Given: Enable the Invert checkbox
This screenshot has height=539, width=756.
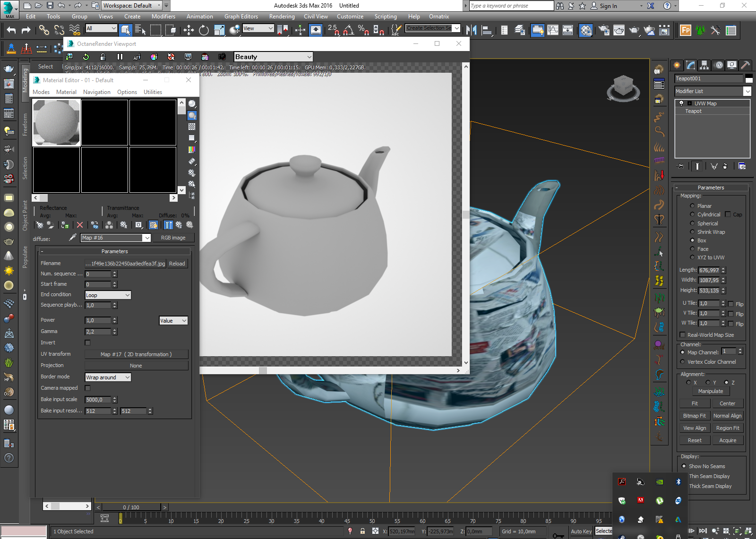Looking at the screenshot, I should pyautogui.click(x=87, y=342).
